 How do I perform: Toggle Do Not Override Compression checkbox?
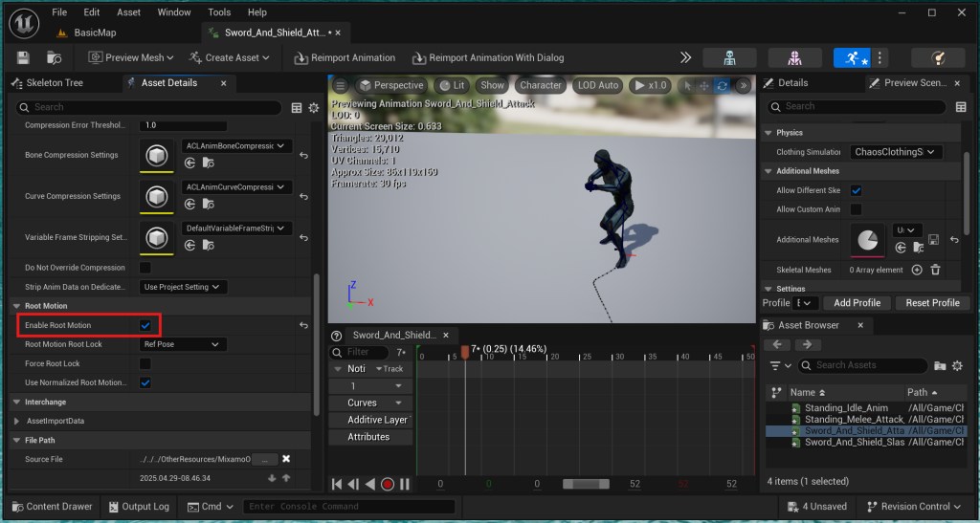coord(145,268)
